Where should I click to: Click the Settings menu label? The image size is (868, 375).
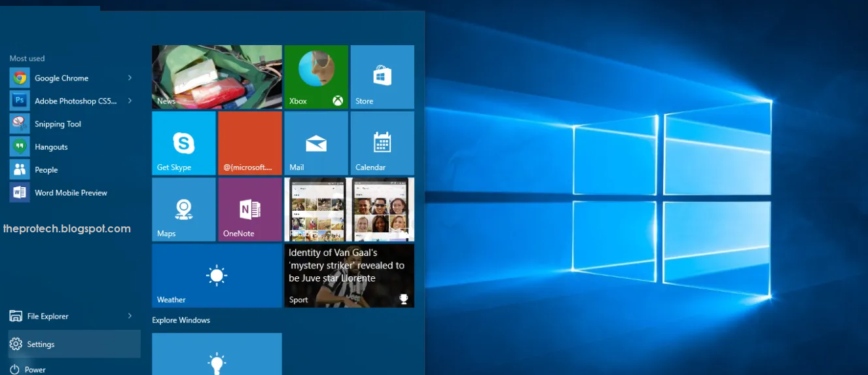41,344
